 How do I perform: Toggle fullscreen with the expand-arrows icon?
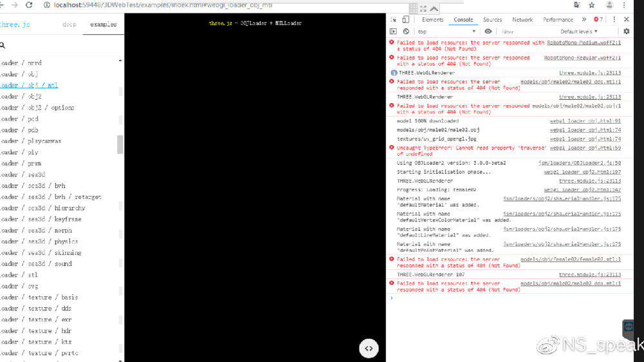tap(424, 8)
